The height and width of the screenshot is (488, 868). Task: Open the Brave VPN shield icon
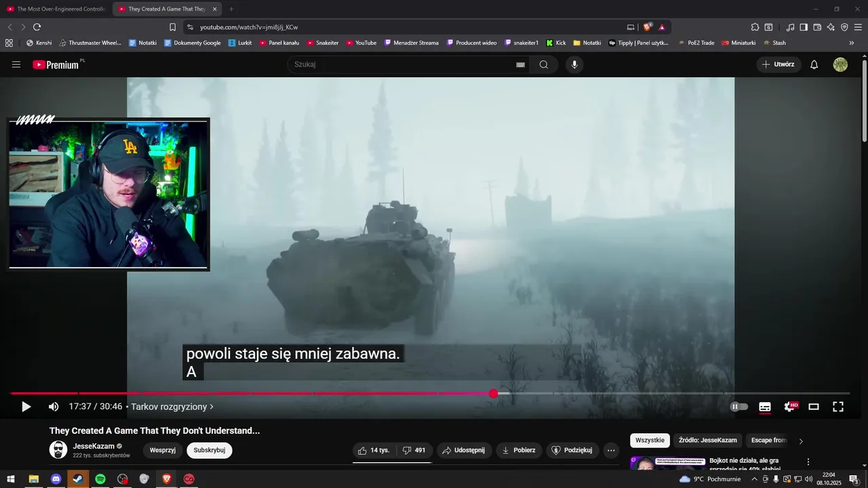[844, 27]
